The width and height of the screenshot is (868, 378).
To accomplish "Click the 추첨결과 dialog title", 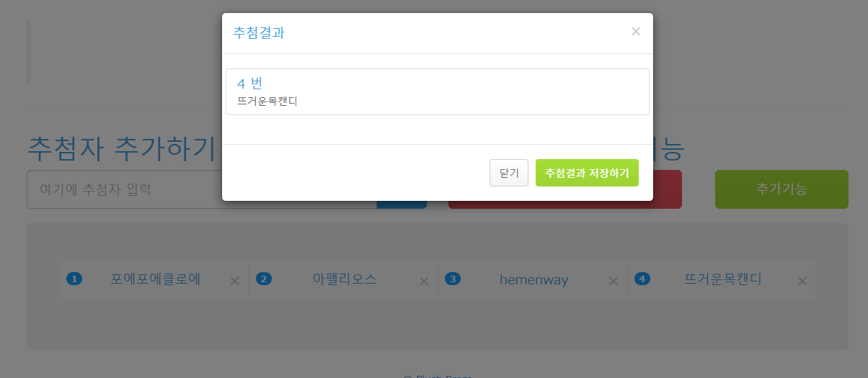I will pos(259,33).
